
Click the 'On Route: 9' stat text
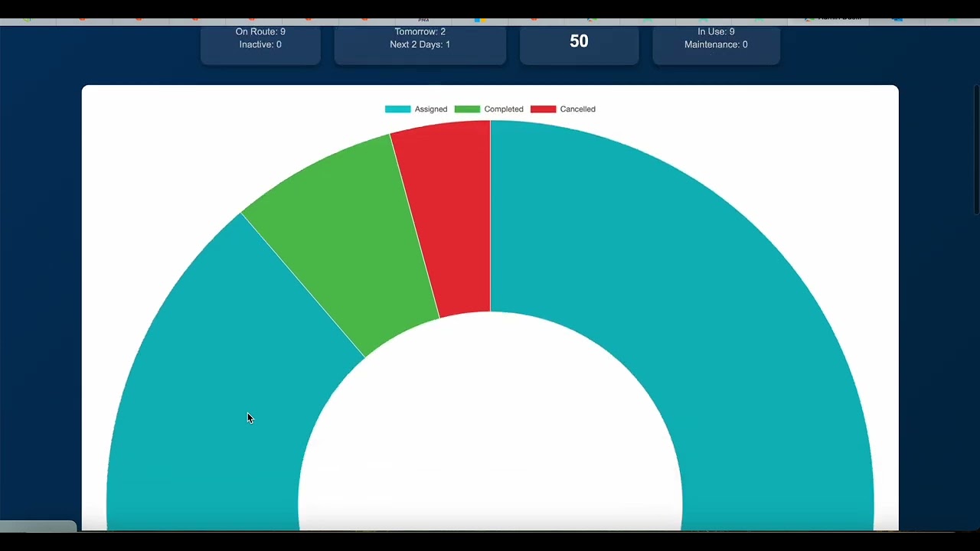coord(260,31)
